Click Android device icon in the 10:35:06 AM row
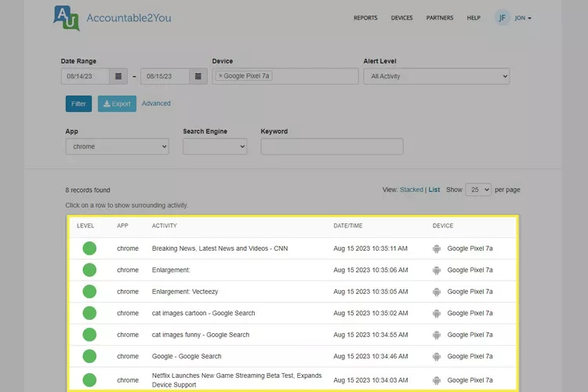Viewport: 588px width, 392px height. pos(437,270)
